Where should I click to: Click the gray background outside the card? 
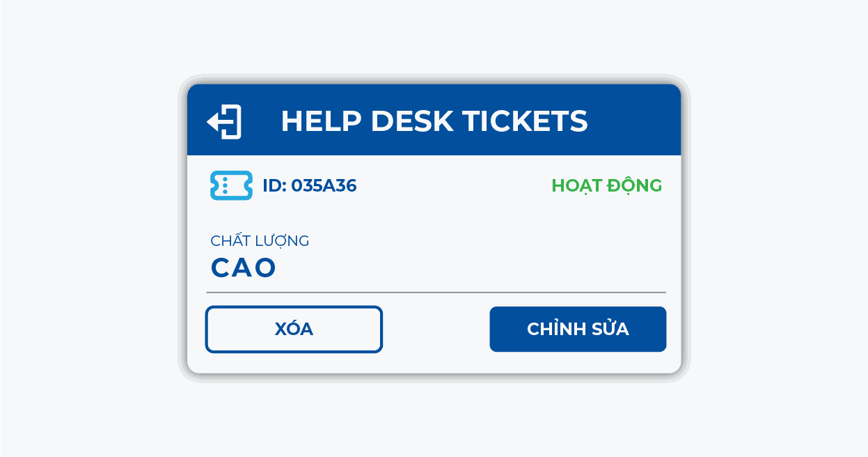click(x=84, y=230)
